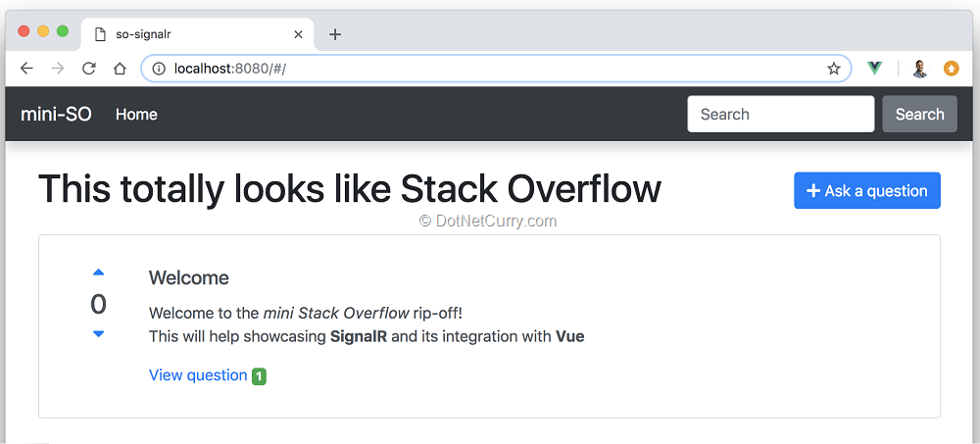The width and height of the screenshot is (980, 444).
Task: Click the gray Search button
Action: coord(919,114)
